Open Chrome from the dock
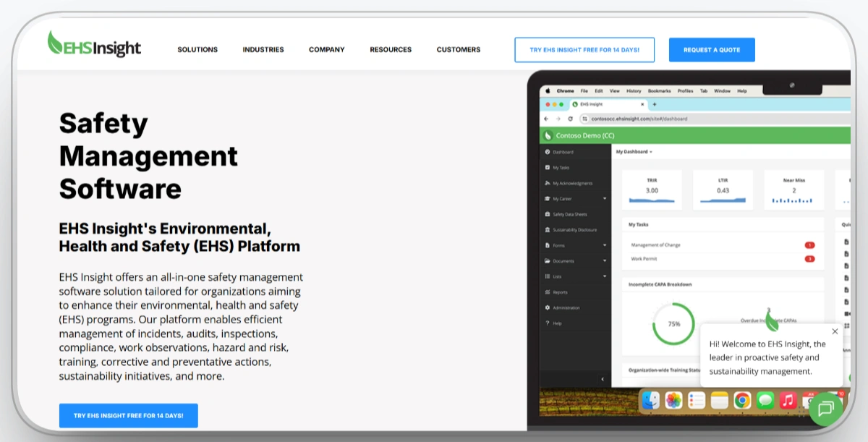This screenshot has height=442, width=868. click(x=742, y=400)
